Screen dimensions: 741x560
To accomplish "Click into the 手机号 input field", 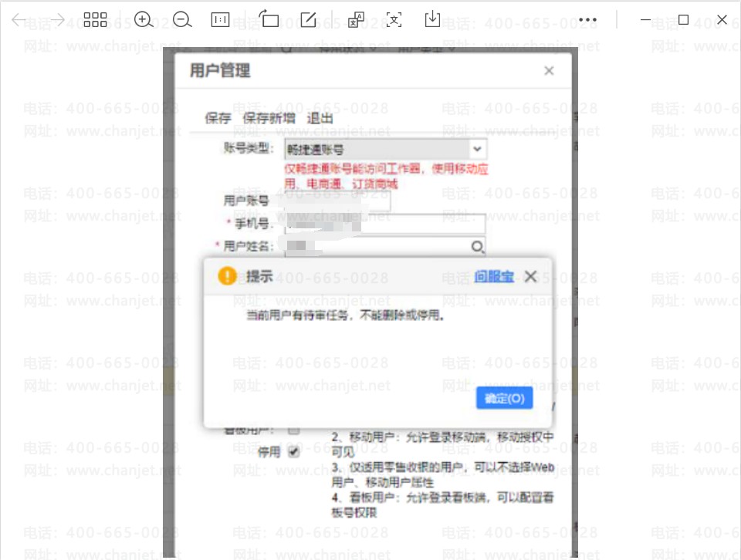I will coord(385,224).
